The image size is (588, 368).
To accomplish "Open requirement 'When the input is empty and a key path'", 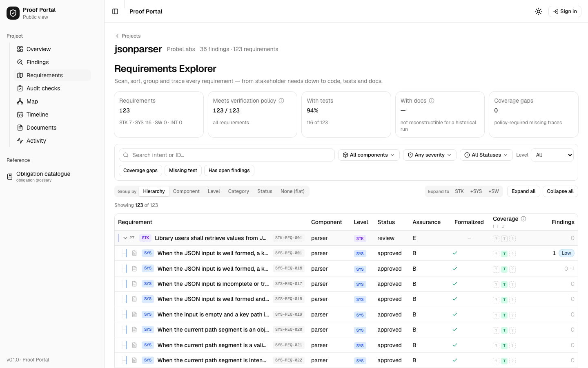I will tap(213, 314).
